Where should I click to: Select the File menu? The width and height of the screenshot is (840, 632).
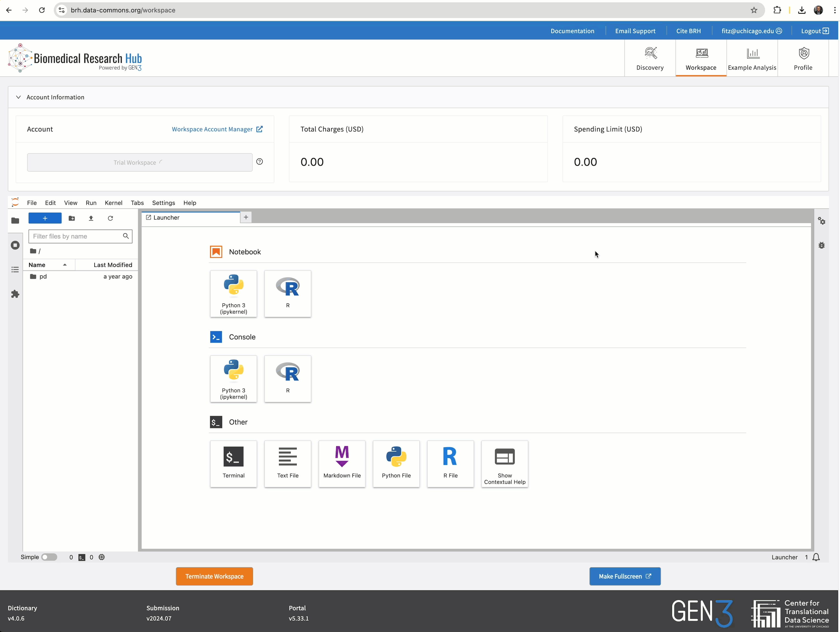point(32,202)
